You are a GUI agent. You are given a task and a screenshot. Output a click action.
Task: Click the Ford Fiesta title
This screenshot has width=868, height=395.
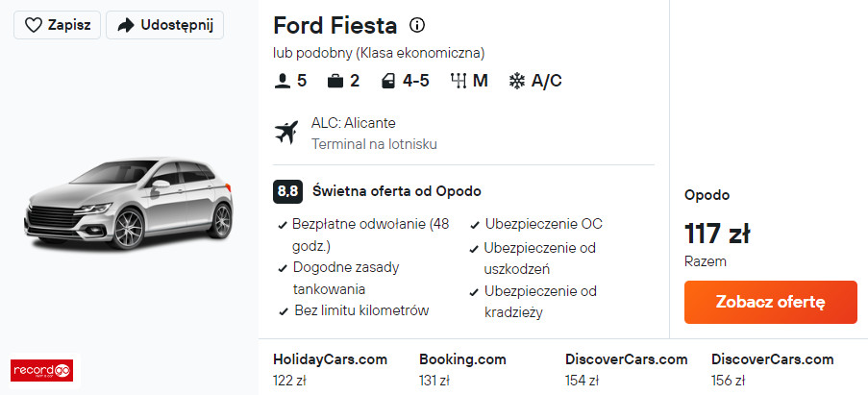tap(334, 25)
